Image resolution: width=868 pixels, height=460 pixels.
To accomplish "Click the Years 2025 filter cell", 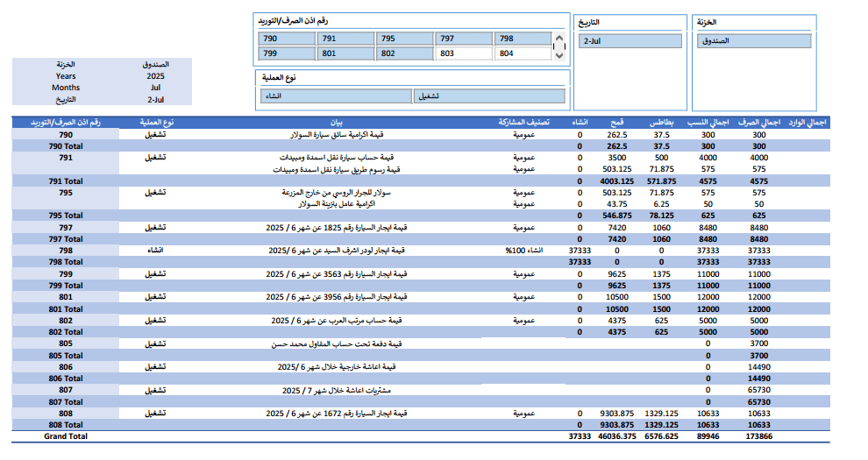I will coord(155,76).
